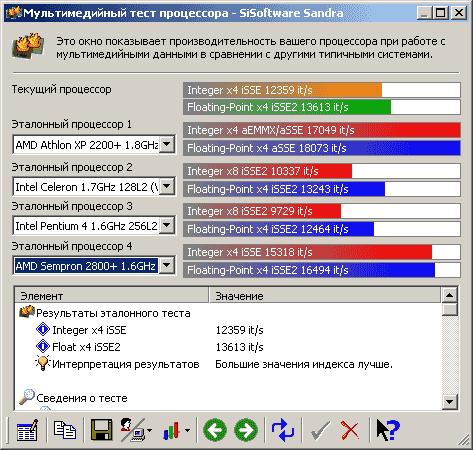Viewport: 473px width, 450px height.
Task: Click the Эталонный процессор 1 label
Action: (x=72, y=124)
